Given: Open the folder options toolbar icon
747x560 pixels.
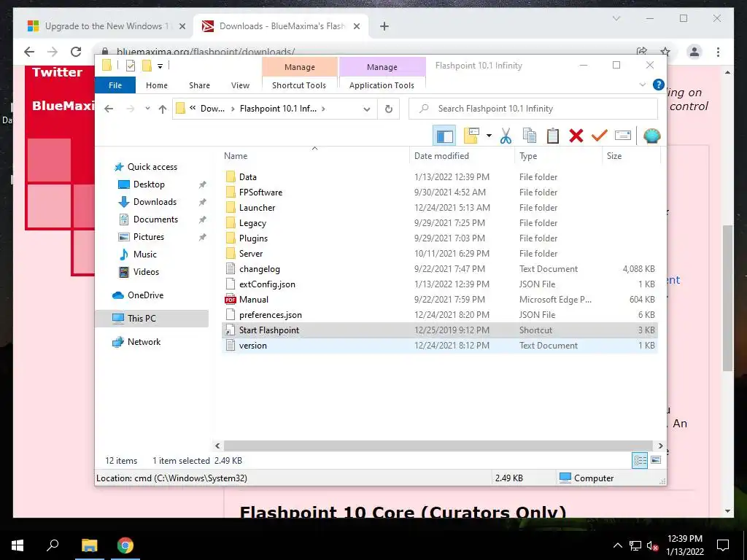Looking at the screenshot, I should [x=471, y=136].
